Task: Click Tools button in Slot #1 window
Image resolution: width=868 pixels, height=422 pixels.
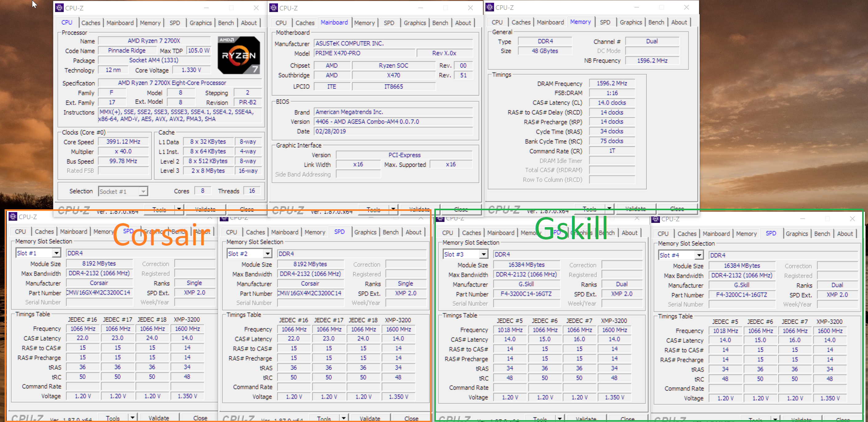Action: tap(113, 418)
